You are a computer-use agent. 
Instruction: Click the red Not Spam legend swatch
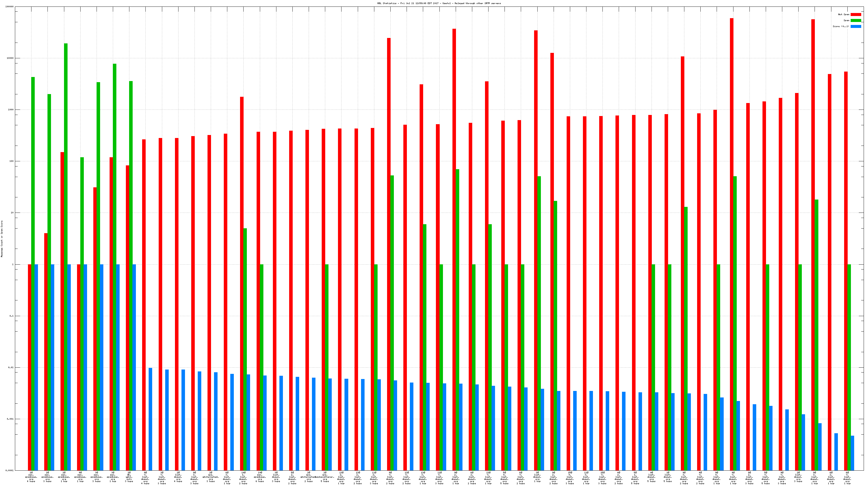856,14
